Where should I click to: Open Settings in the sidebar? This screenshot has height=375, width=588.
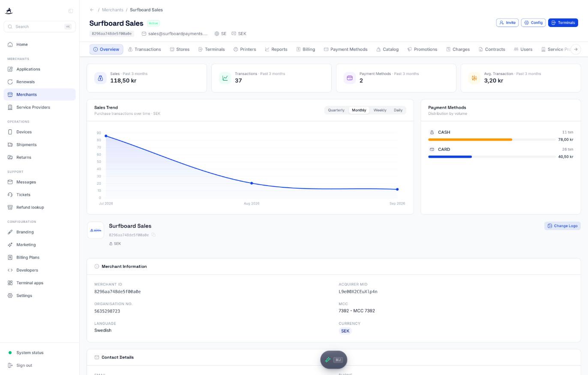click(39, 296)
